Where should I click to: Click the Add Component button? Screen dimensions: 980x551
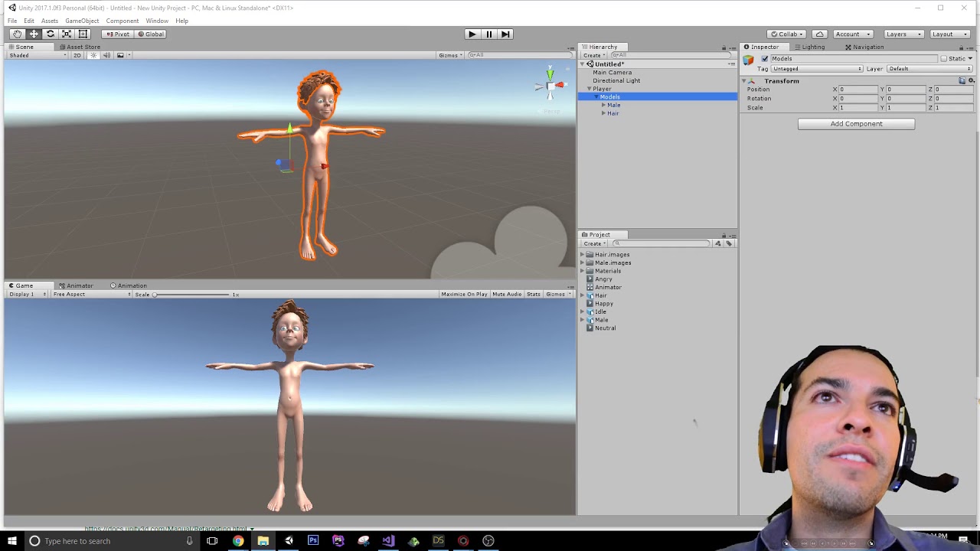(856, 124)
